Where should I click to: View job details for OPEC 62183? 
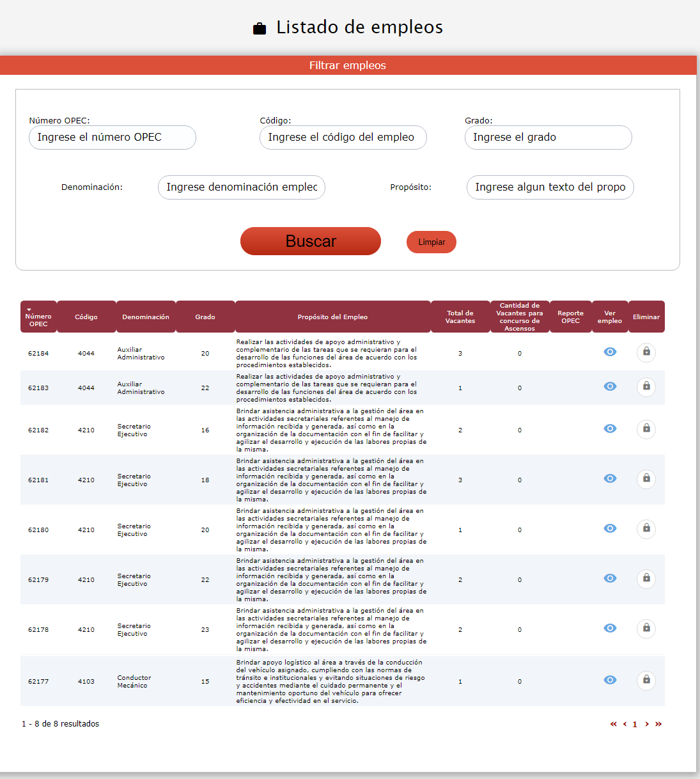(610, 386)
